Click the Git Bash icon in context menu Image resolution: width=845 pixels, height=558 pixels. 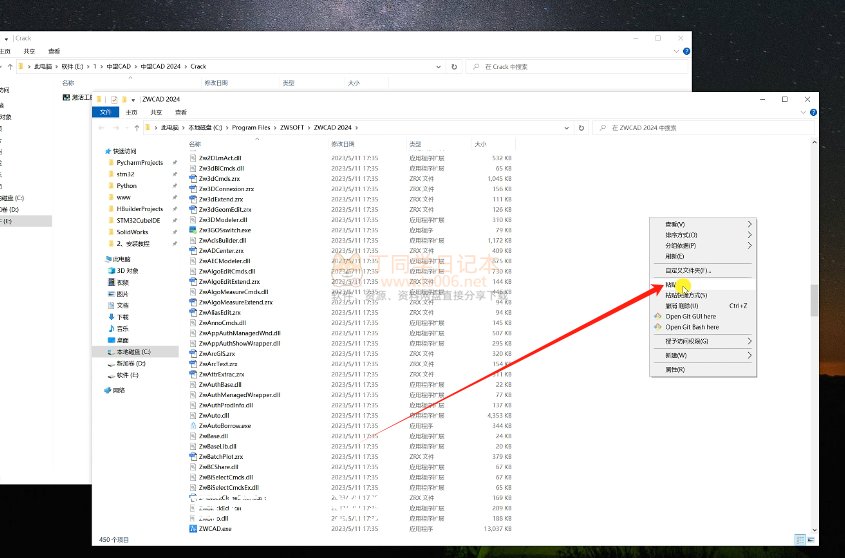pos(656,327)
